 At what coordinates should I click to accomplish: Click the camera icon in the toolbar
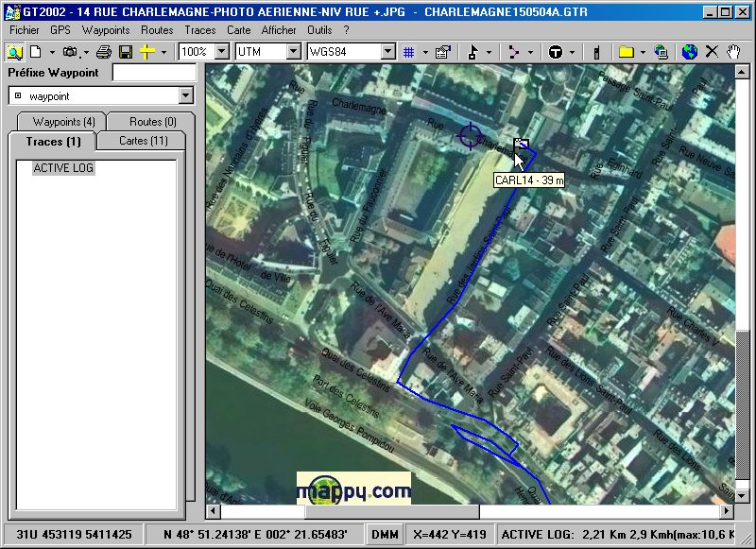coord(69,52)
